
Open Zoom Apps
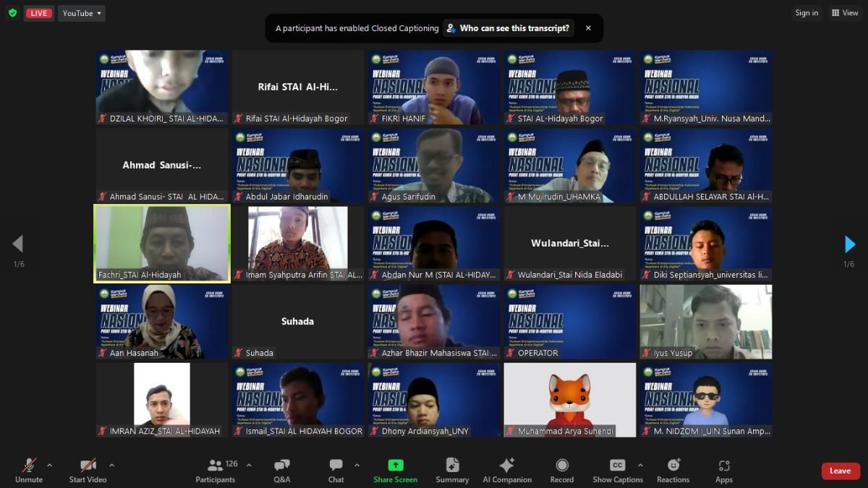pyautogui.click(x=723, y=470)
